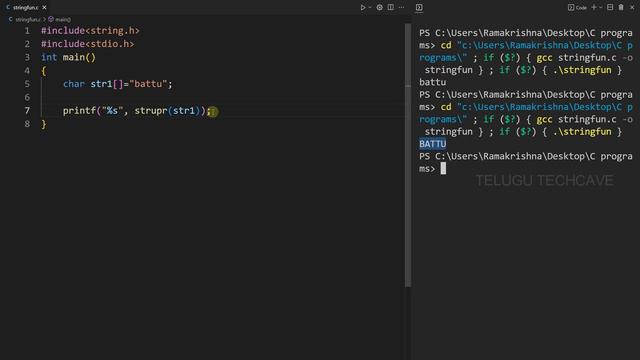Open the new terminal profile dropdown

tap(601, 7)
